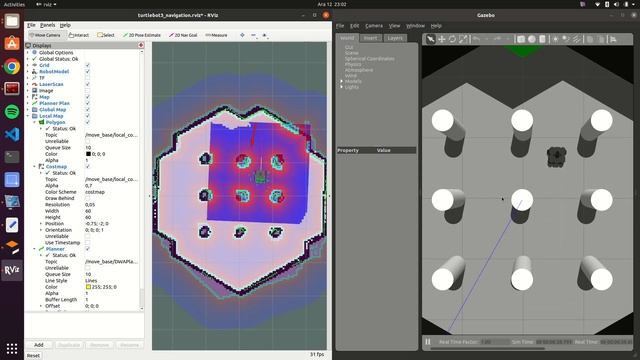
Task: Open Gazebo Camera menu
Action: pyautogui.click(x=374, y=26)
